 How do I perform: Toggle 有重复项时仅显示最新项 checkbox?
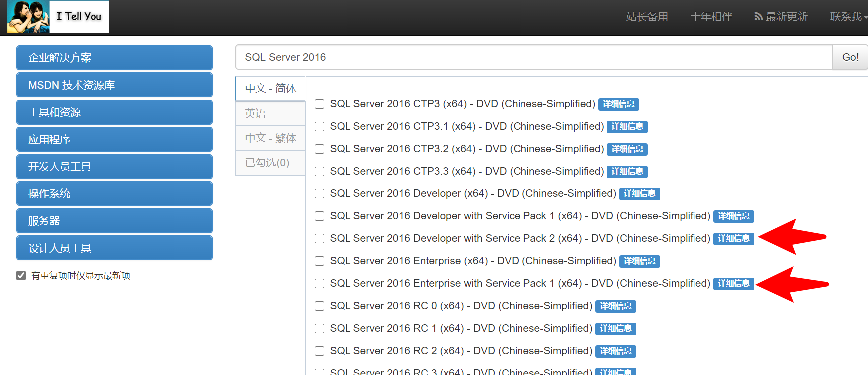[x=21, y=275]
